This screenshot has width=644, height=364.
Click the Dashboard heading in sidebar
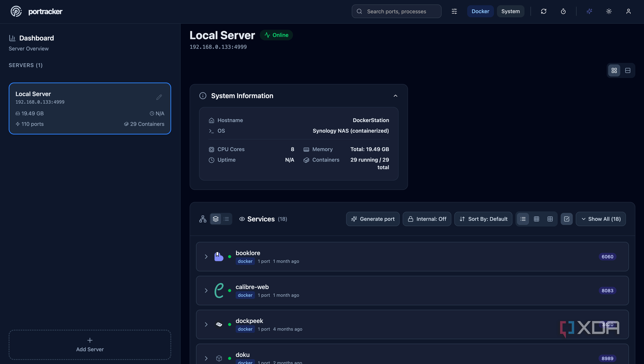[37, 38]
